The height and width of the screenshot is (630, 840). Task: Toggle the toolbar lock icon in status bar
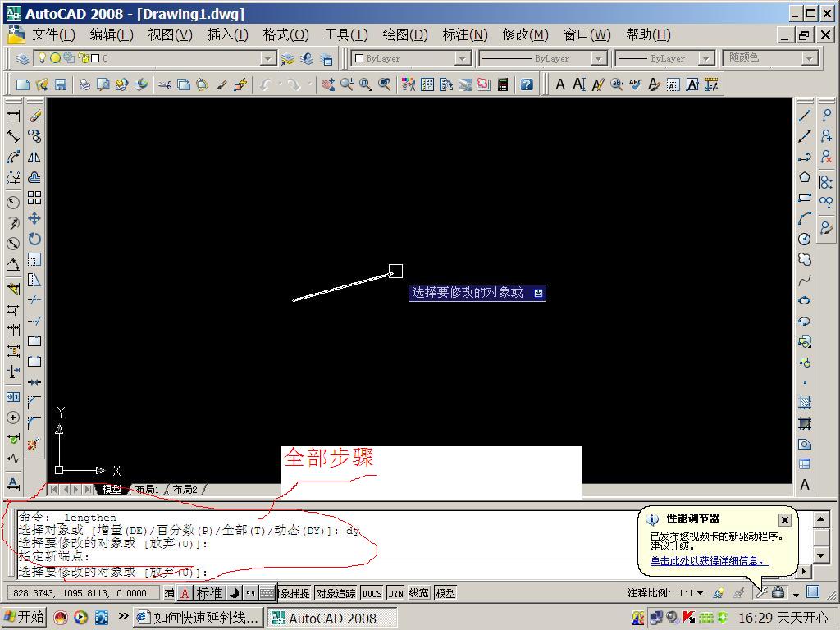(x=778, y=592)
